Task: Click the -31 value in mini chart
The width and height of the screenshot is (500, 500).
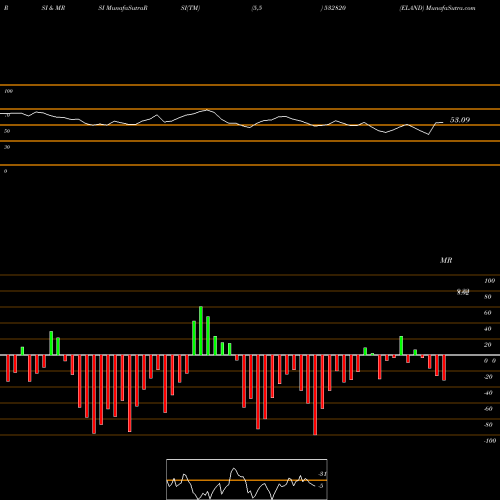Action: point(322,474)
